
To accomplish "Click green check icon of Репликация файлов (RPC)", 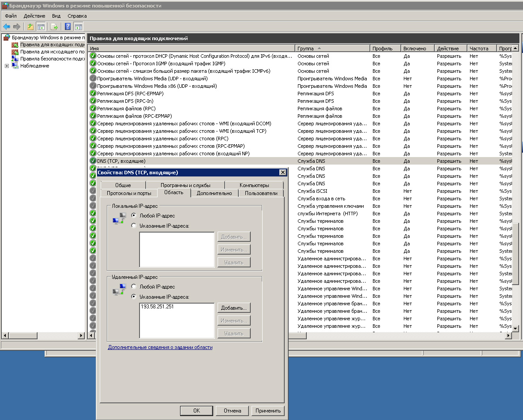I will pyautogui.click(x=93, y=109).
